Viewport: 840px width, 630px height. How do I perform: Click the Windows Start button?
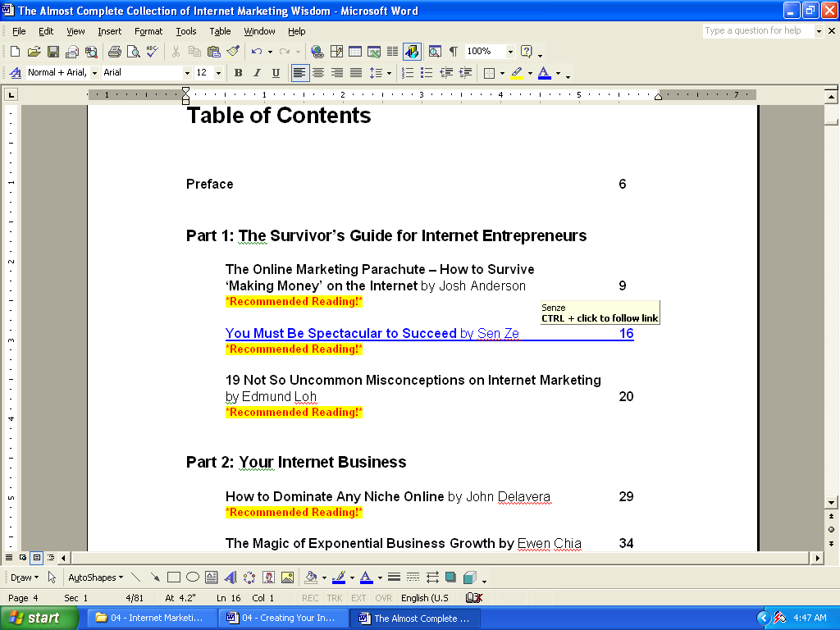tap(39, 618)
